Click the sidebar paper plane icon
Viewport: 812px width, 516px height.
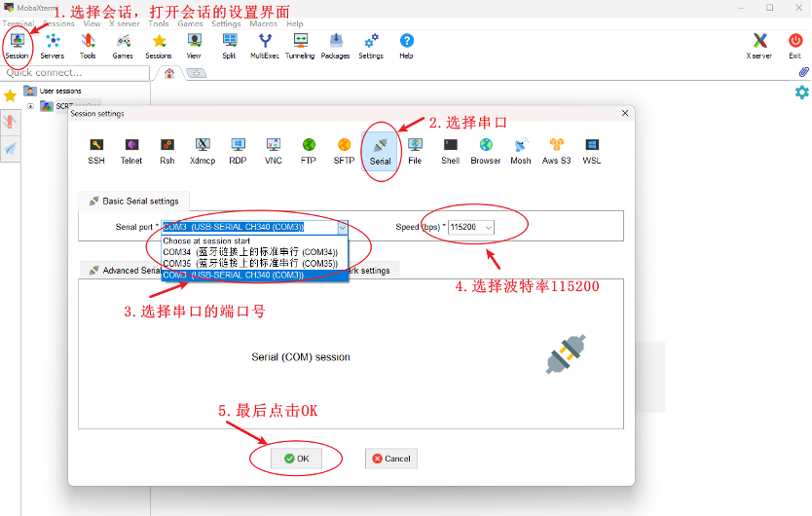[10, 149]
